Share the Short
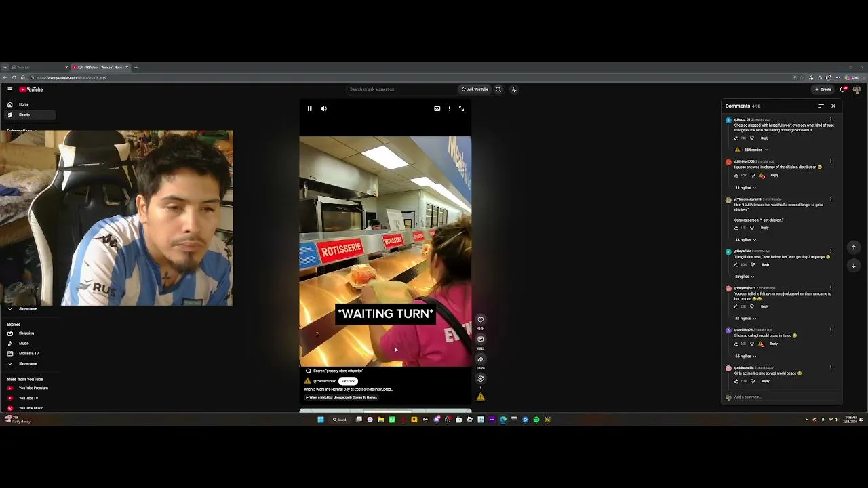Image resolution: width=868 pixels, height=488 pixels. (481, 359)
